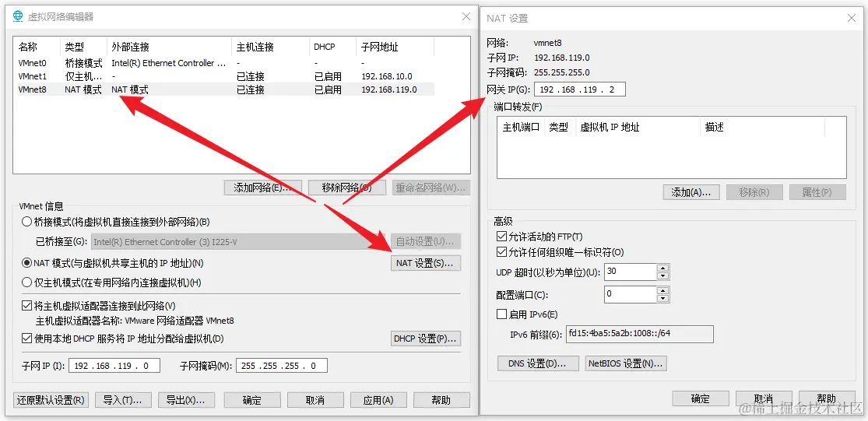Image resolution: width=868 pixels, height=421 pixels.
Task: Click the 主机端口 column header in port forwarding
Action: 521,128
